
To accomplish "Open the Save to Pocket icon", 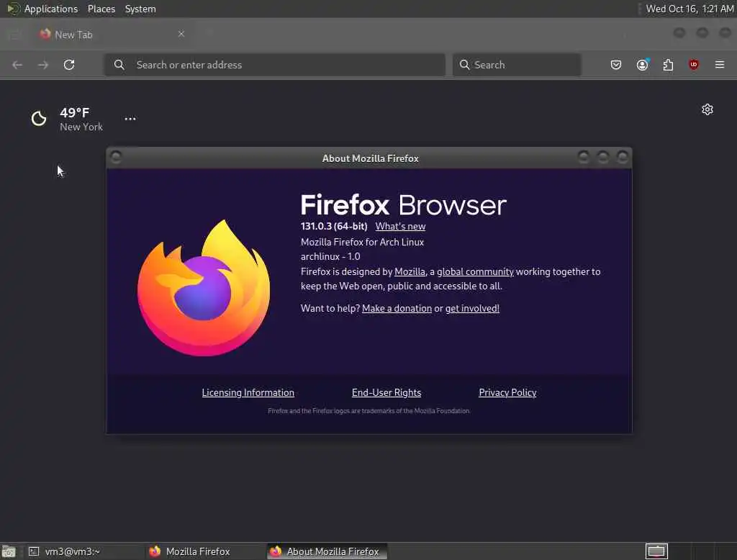I will [x=616, y=65].
